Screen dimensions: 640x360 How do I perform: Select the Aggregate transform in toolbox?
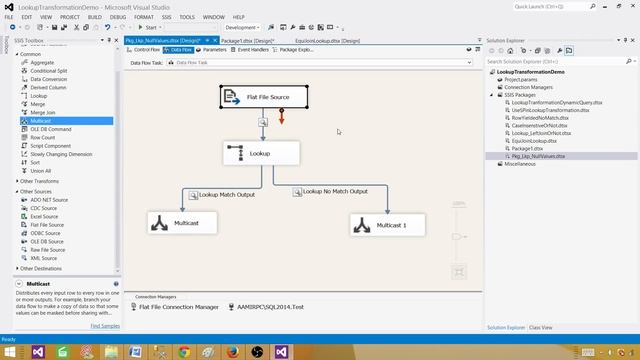point(42,62)
